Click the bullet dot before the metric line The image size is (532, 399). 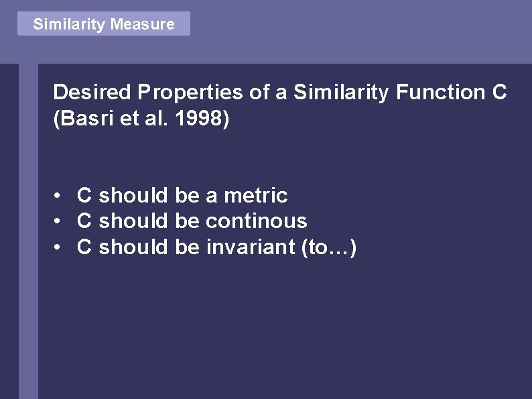click(59, 196)
